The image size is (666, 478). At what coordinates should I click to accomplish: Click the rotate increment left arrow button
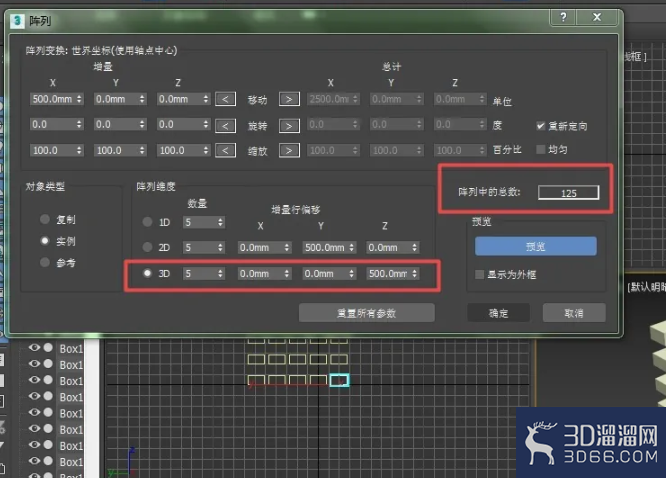pos(226,126)
